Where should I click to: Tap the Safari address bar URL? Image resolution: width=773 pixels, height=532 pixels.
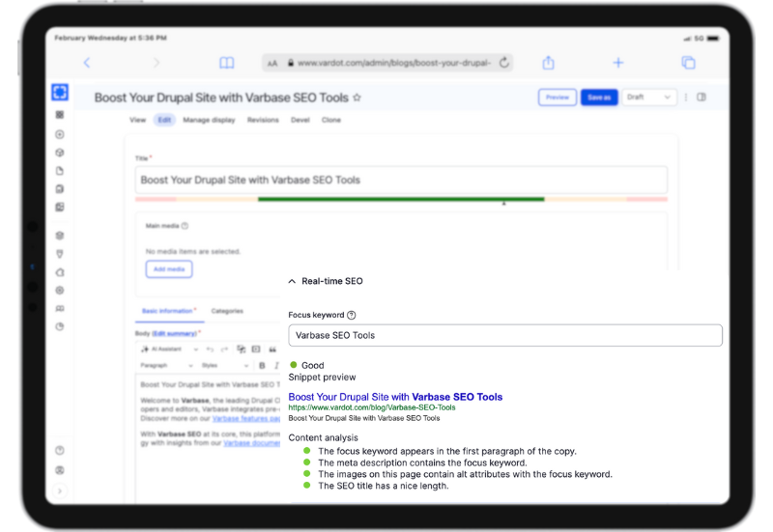click(x=393, y=63)
